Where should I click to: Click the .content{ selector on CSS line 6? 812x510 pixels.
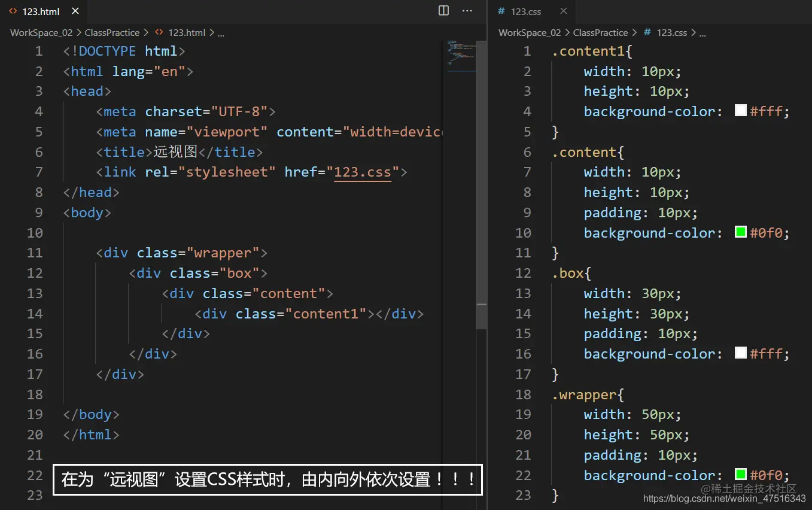pyautogui.click(x=588, y=152)
